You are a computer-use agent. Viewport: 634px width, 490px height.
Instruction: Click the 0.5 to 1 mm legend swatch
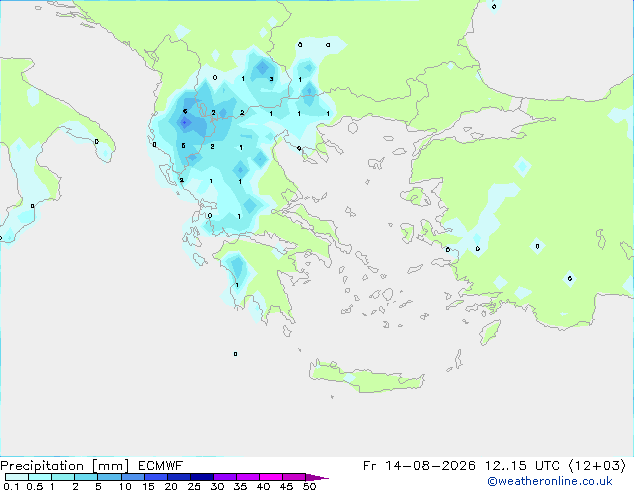click(40, 477)
